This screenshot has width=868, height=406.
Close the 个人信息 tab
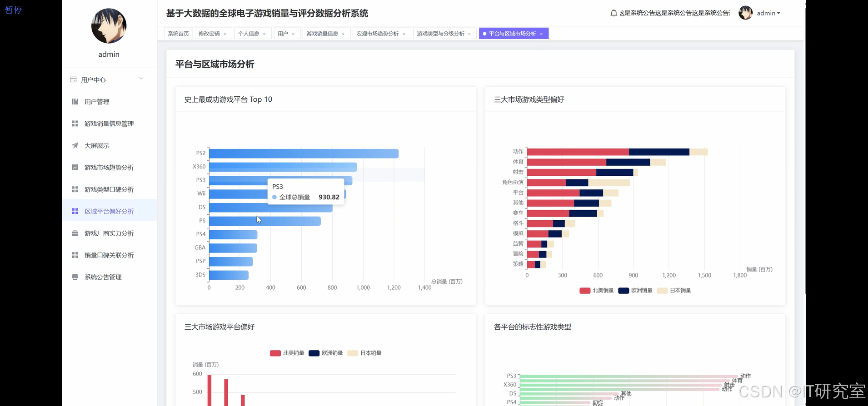[264, 34]
